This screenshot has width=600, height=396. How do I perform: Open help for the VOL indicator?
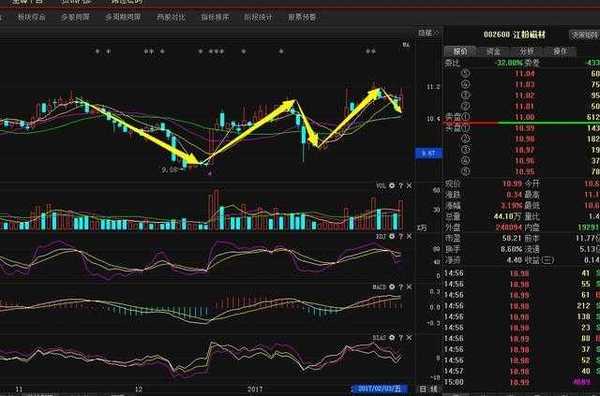[x=401, y=186]
